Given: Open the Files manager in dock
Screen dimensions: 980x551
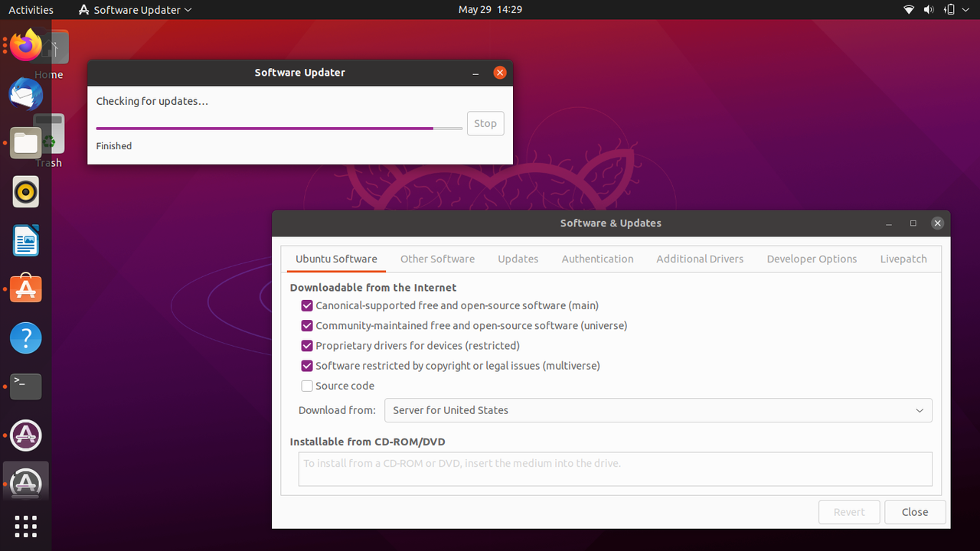Looking at the screenshot, I should point(26,143).
